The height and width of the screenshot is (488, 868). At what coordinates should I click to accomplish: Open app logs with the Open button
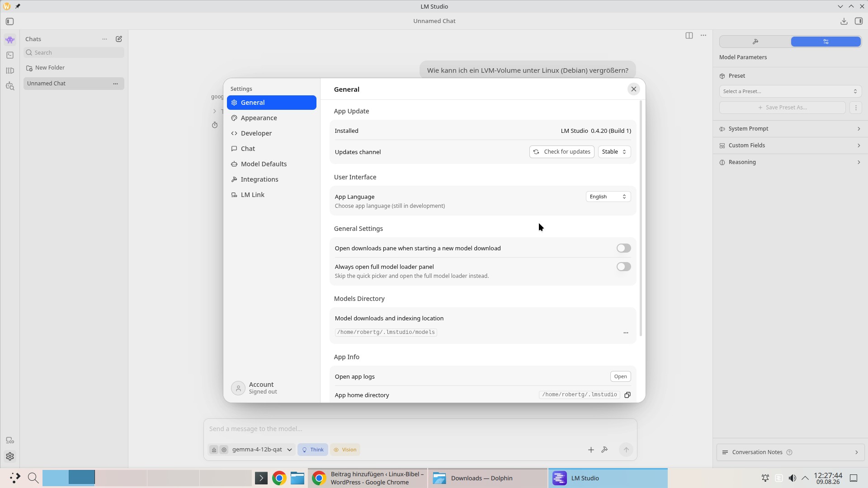tap(620, 376)
